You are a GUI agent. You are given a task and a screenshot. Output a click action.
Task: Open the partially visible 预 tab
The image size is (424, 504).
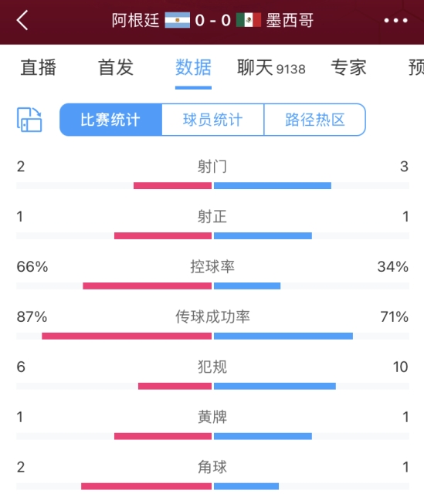pos(416,67)
